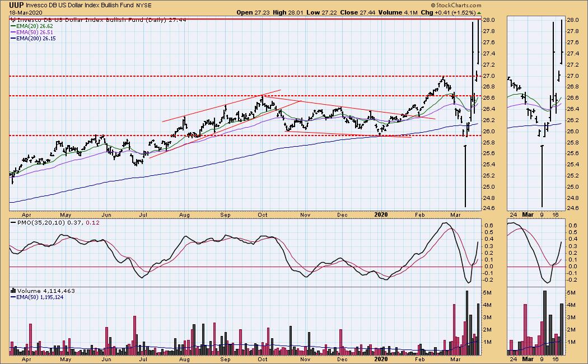The height and width of the screenshot is (364, 588).
Task: Click the Dec label below the volume panel
Action: click(342, 359)
